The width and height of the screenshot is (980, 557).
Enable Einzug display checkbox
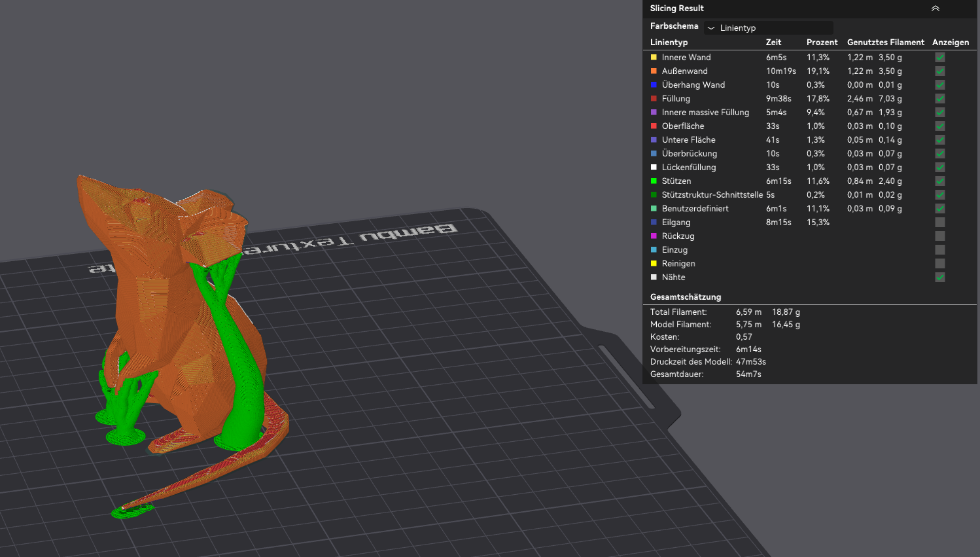(940, 250)
